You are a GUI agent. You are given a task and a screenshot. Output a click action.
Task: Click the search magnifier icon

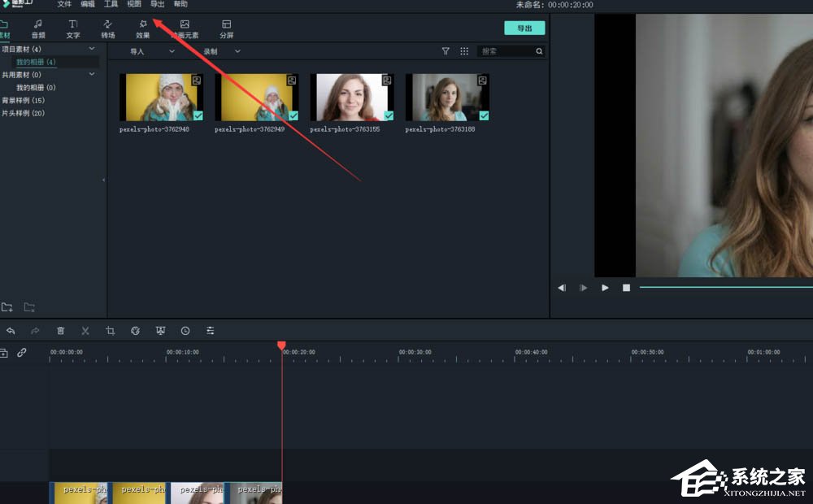tap(539, 51)
